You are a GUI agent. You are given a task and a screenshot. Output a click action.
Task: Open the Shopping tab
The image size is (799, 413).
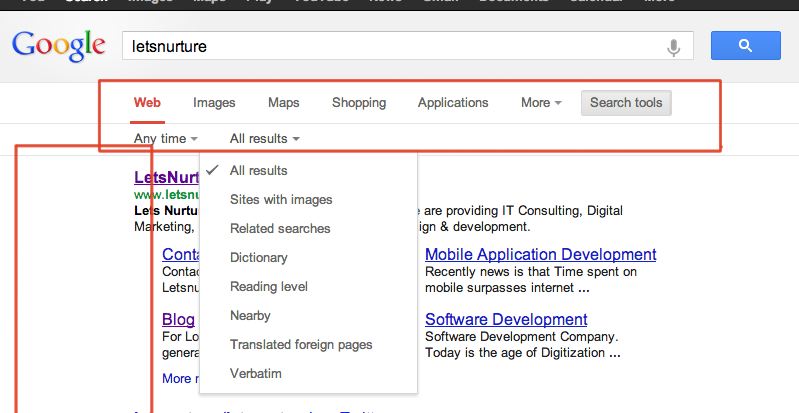(x=359, y=102)
